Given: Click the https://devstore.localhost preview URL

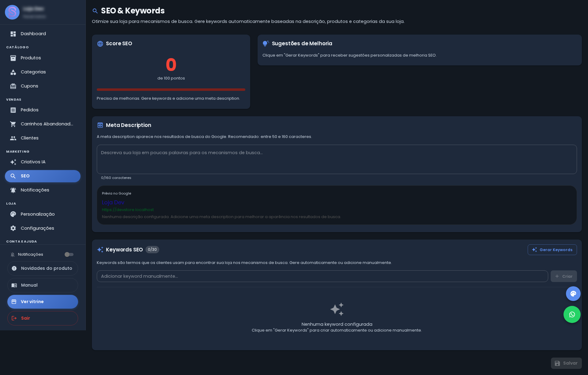Looking at the screenshot, I should tap(128, 210).
